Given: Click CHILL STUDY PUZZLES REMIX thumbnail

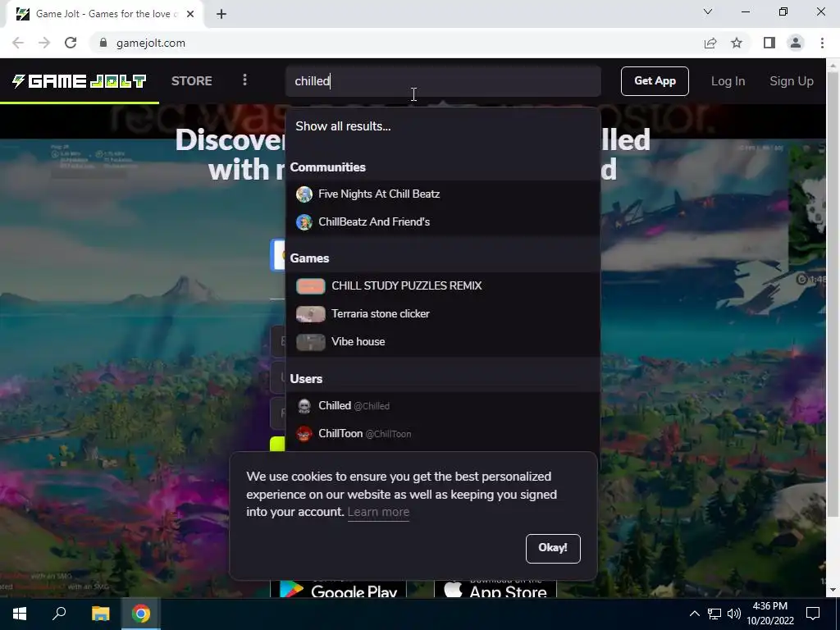Looking at the screenshot, I should 311,286.
